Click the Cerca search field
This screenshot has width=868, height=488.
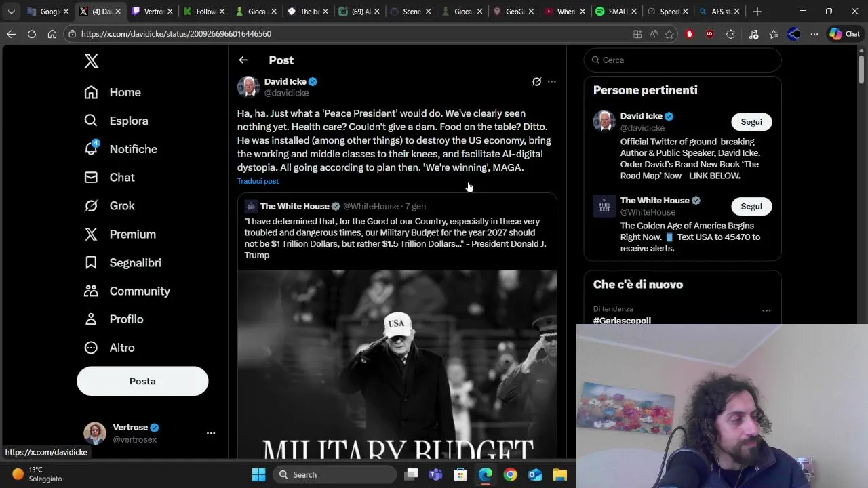[x=682, y=60]
